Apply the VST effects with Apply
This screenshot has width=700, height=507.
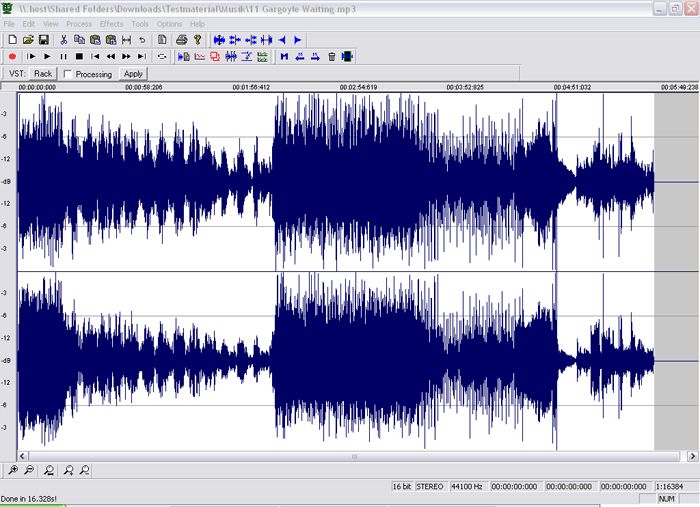[x=133, y=74]
